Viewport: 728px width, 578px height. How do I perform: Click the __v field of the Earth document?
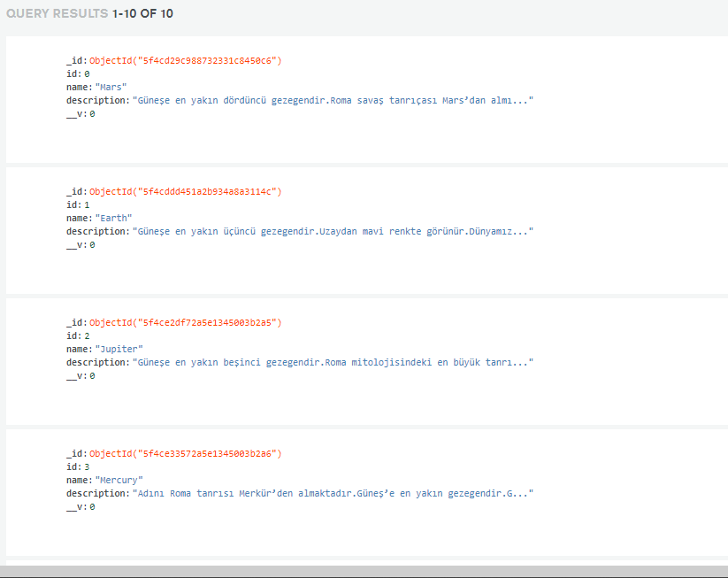point(80,245)
